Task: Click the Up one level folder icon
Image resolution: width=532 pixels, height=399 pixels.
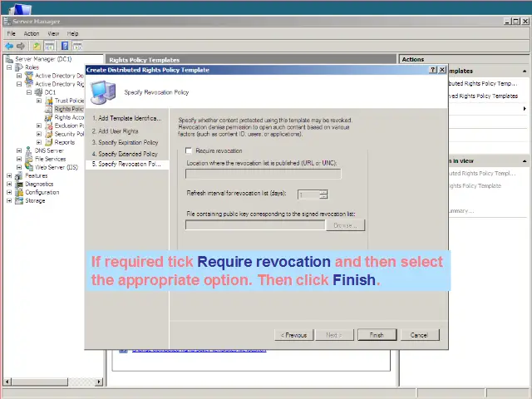Action: click(x=37, y=46)
